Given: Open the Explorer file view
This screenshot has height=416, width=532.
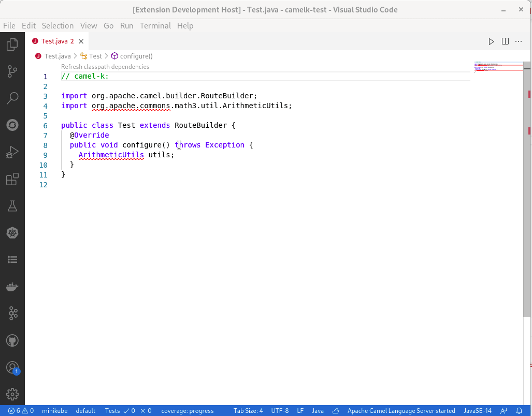Looking at the screenshot, I should 12,44.
